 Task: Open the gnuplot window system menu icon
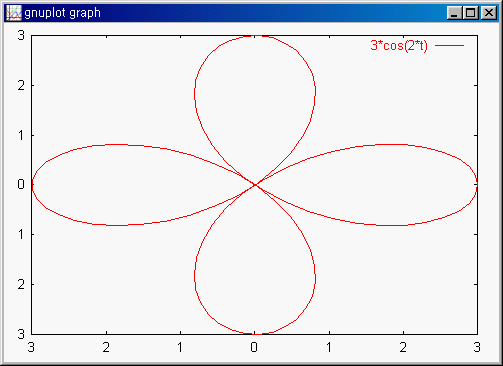14,13
